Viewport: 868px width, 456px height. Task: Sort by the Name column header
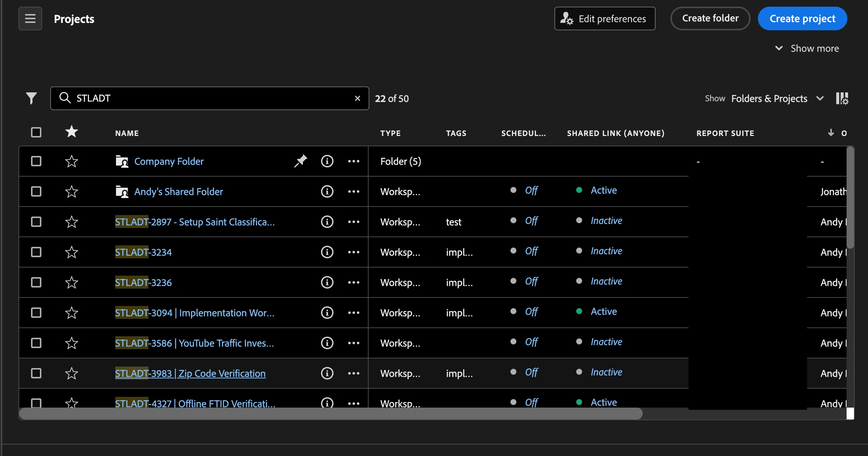[127, 133]
